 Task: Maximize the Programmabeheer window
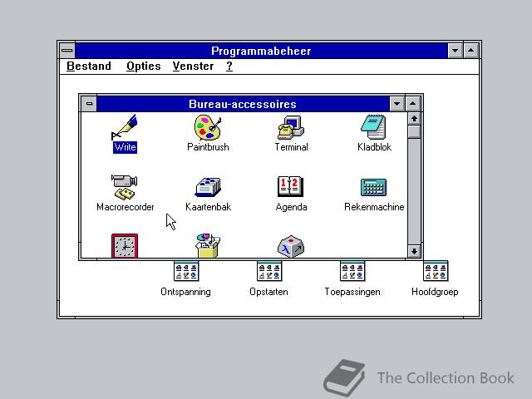(x=471, y=51)
